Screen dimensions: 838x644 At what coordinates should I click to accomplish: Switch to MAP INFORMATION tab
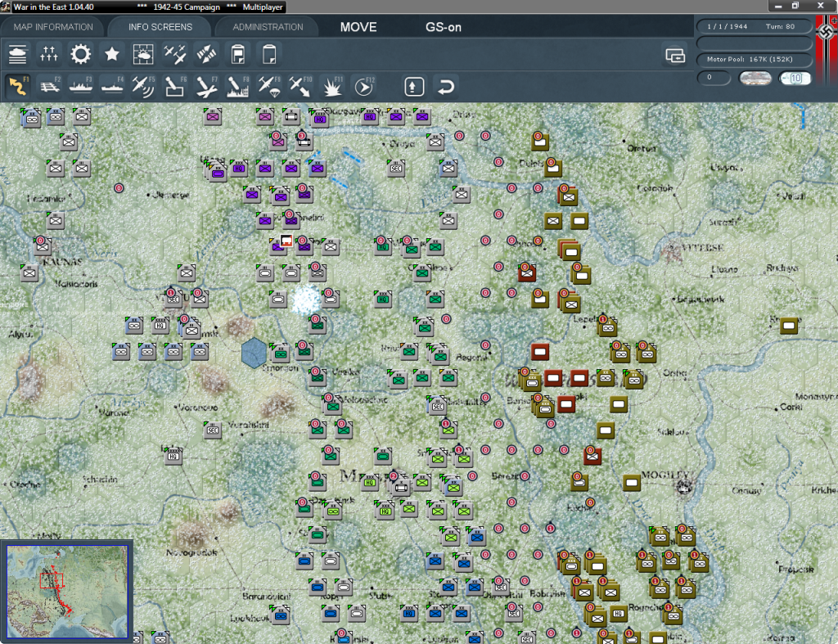tap(53, 27)
